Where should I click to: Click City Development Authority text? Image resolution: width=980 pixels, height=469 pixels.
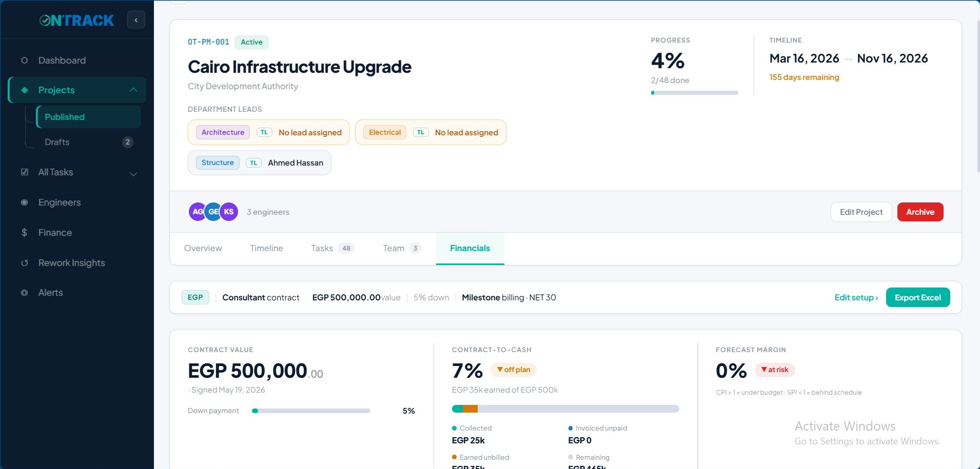[x=243, y=86]
